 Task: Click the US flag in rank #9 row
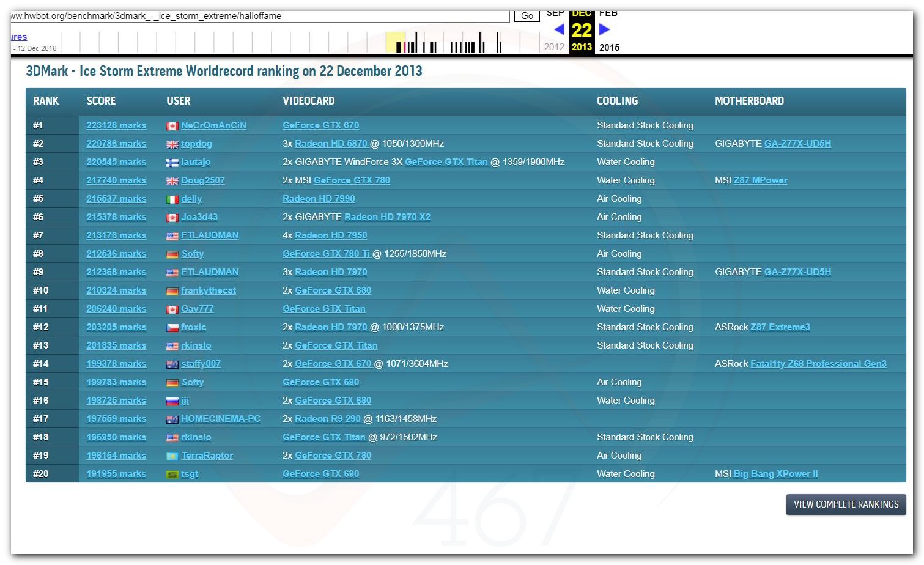[172, 273]
